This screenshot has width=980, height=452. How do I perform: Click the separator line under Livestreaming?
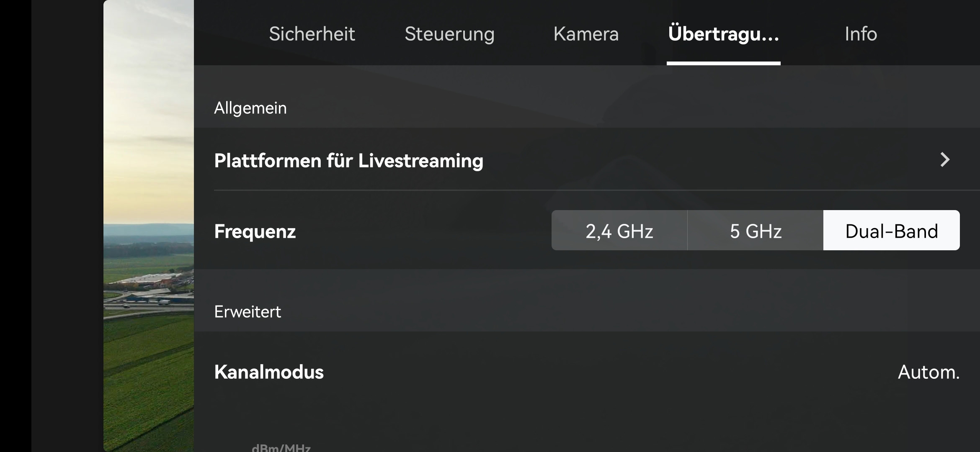[x=586, y=190]
